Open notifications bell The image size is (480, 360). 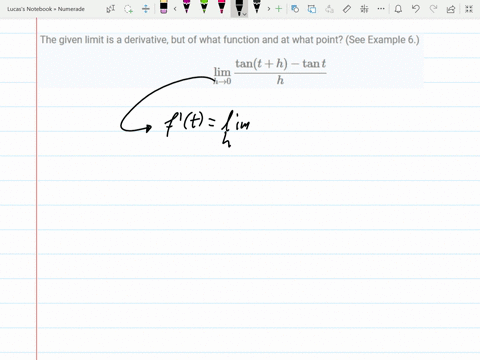tap(398, 9)
